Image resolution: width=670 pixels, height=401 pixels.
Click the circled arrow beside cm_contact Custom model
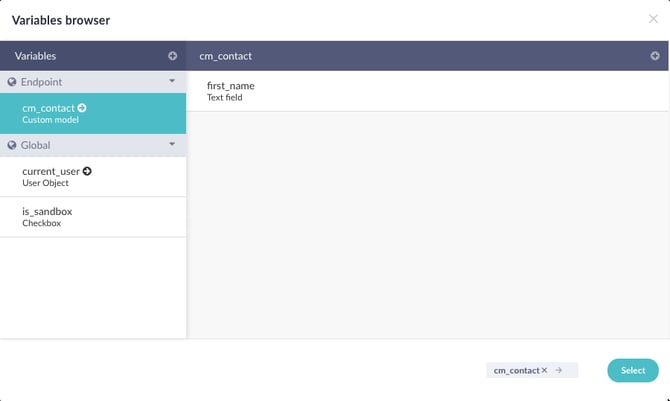82,108
